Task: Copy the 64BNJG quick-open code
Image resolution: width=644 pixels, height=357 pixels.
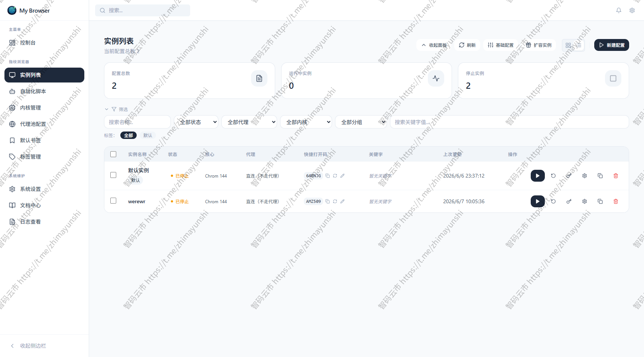Action: [328, 176]
